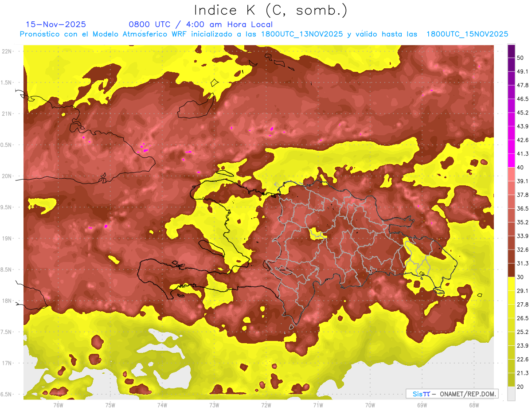Click the bright magenta colorbar swatch just above 40
This screenshot has width=532, height=411.
[511, 160]
